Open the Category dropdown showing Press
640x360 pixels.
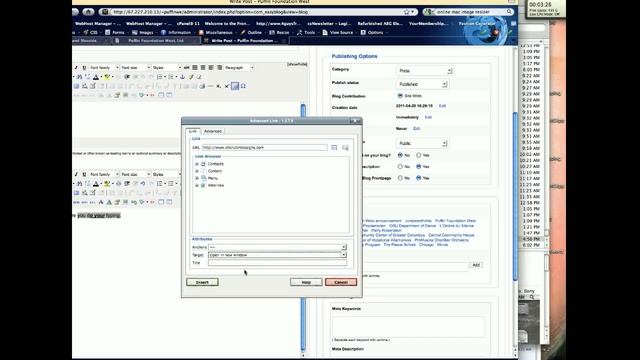click(x=424, y=71)
